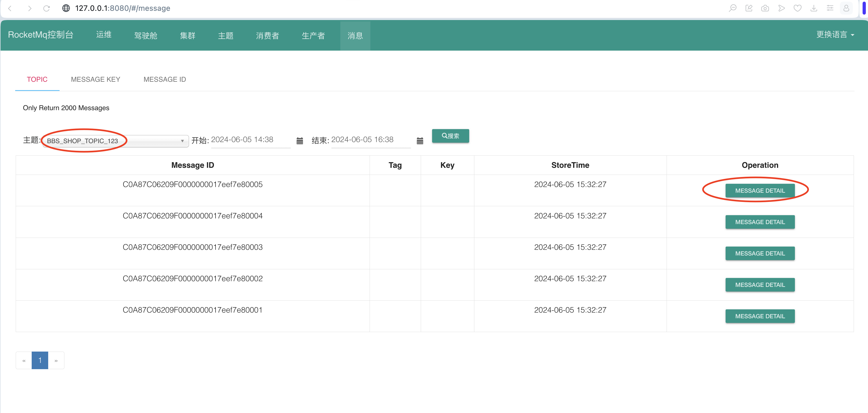This screenshot has height=413, width=868.
Task: Click message ID C0A87C06209F0000000017eef7e80001
Action: 193,310
